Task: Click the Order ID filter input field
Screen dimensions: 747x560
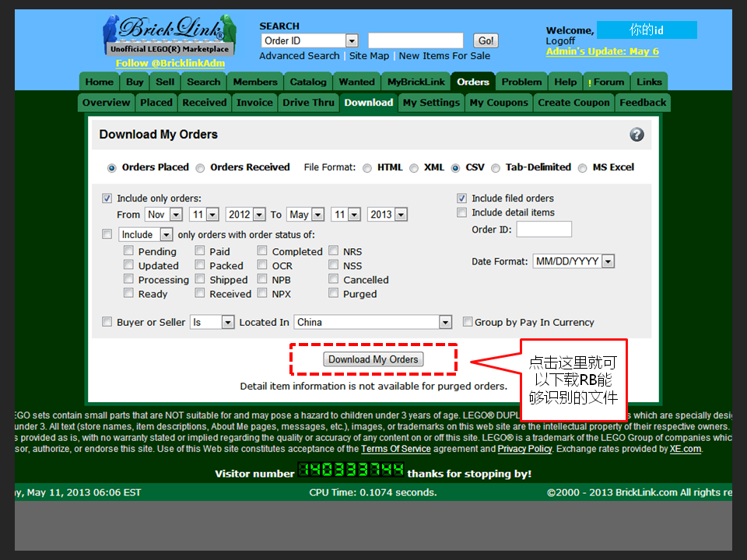Action: (544, 229)
